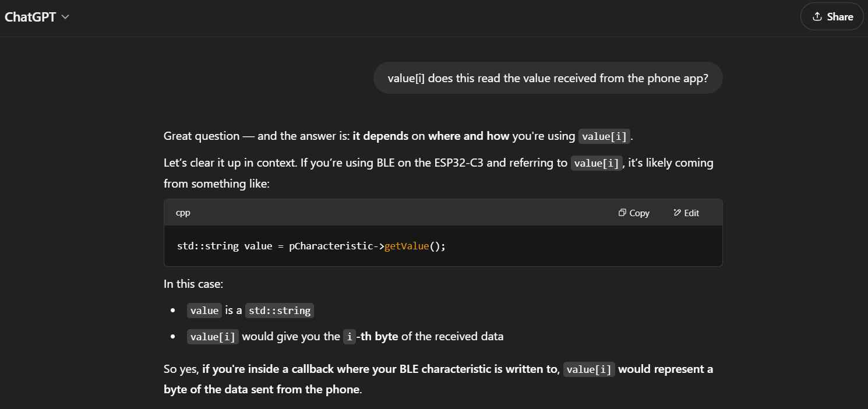Edit the cpp code block
Viewport: 868px width, 409px height.
[x=686, y=213]
